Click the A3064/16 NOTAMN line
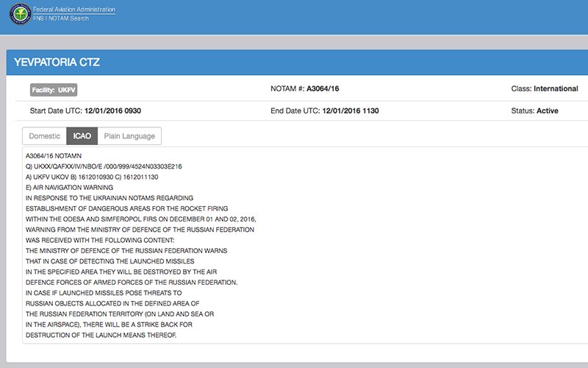 pos(54,156)
